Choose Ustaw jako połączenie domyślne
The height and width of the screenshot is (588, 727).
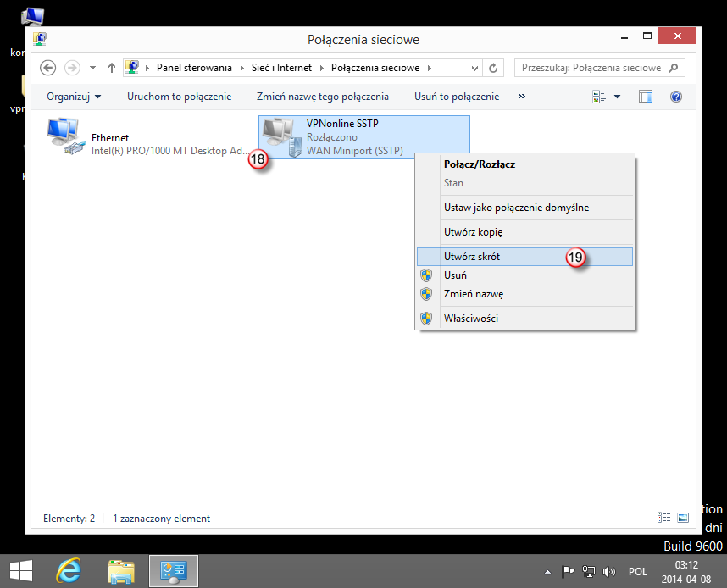click(x=524, y=208)
